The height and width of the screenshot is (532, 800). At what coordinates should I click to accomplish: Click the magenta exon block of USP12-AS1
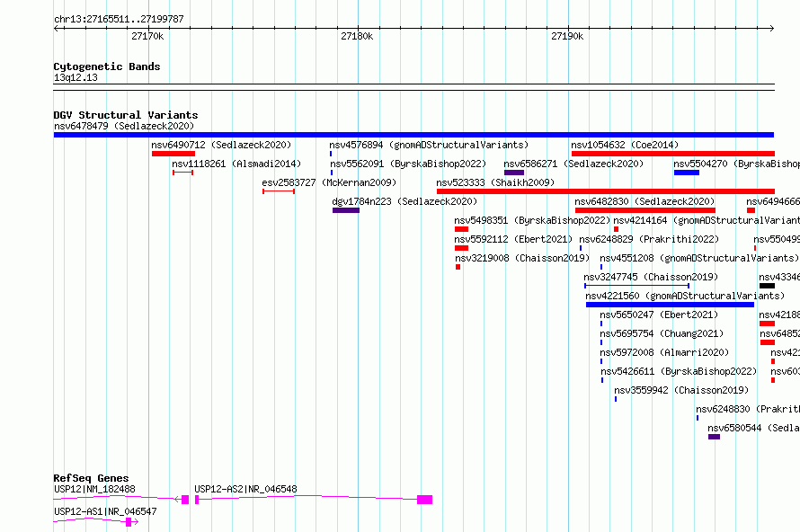coord(129,522)
